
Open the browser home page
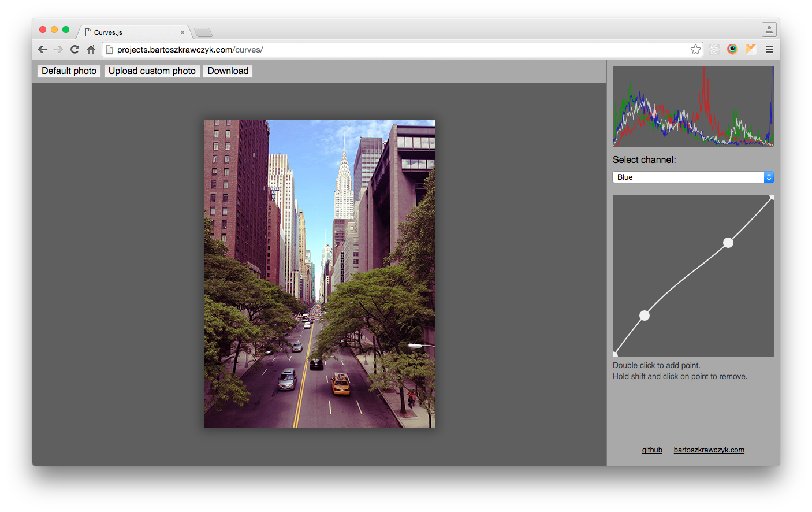[91, 49]
